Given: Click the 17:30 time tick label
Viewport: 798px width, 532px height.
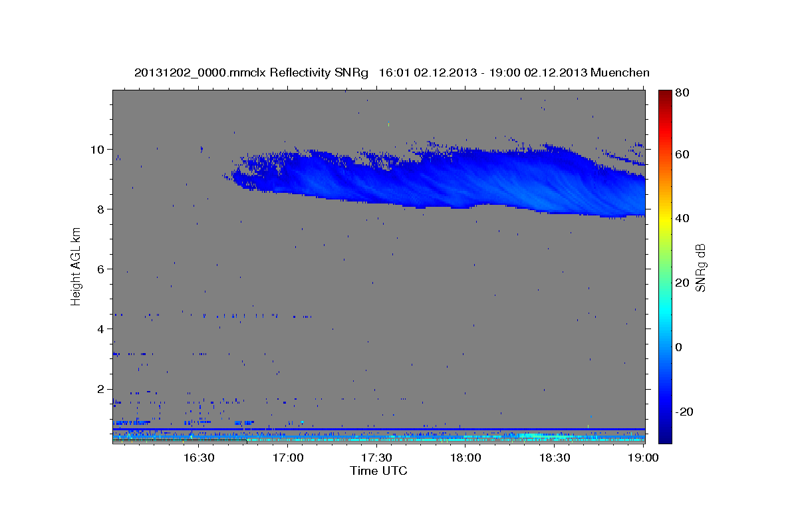Looking at the screenshot, I should pos(377,458).
